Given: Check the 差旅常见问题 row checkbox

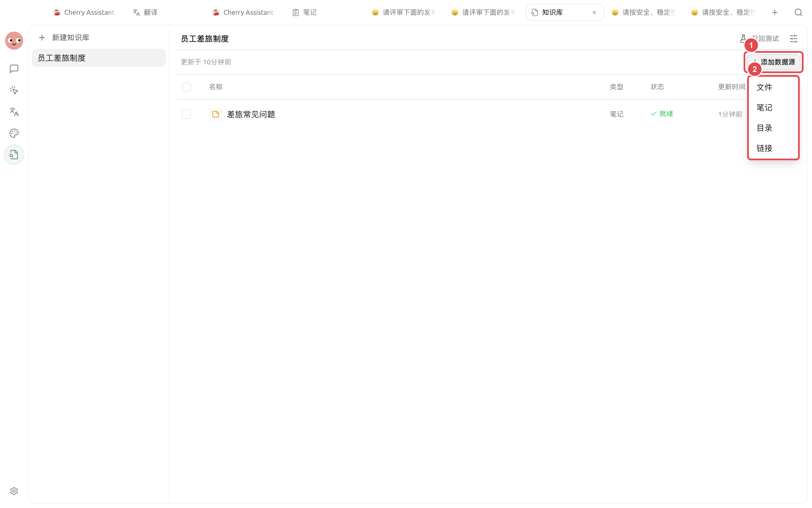Looking at the screenshot, I should tap(186, 114).
